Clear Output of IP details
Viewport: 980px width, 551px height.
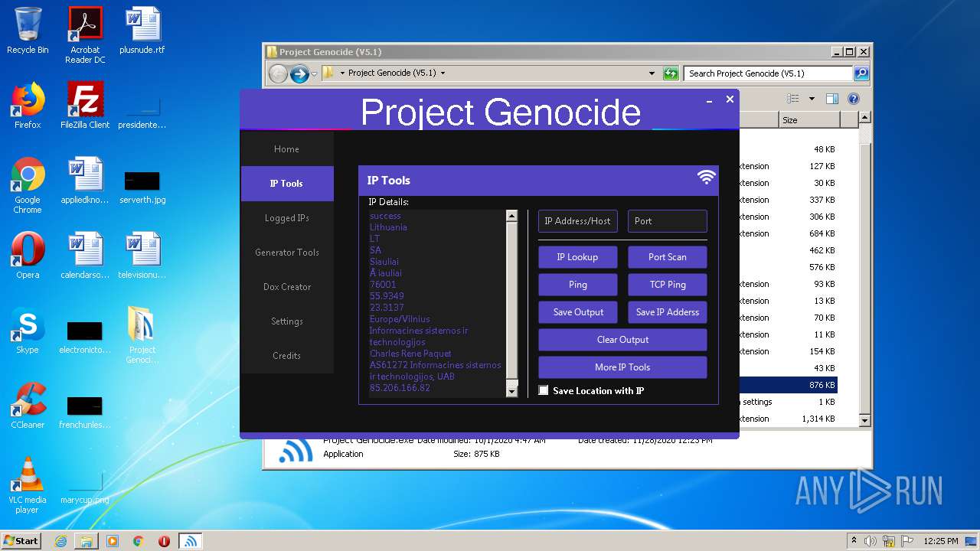point(622,340)
